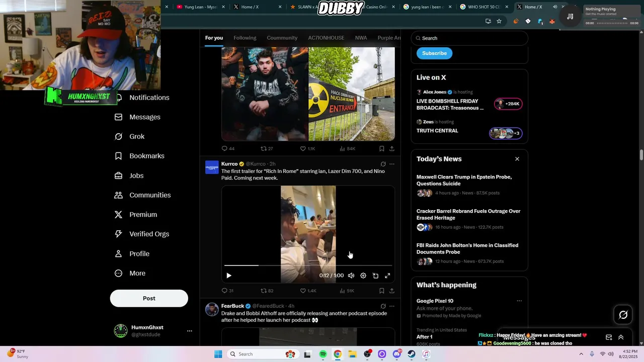Screen dimensions: 644x362
Task: Open options for the Google Pixel 10 trend
Action: (519, 301)
